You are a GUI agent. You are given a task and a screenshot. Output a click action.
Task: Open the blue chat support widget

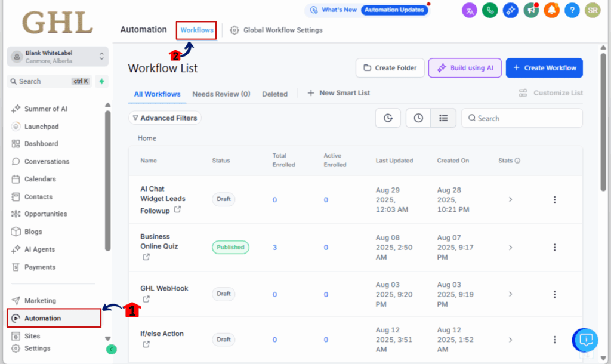coord(585,340)
